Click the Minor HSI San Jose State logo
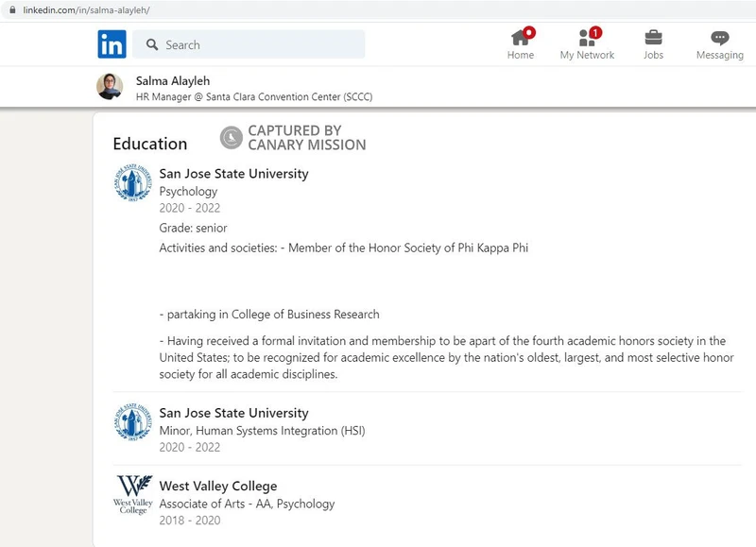Screen dimensions: 756x547 [133, 421]
